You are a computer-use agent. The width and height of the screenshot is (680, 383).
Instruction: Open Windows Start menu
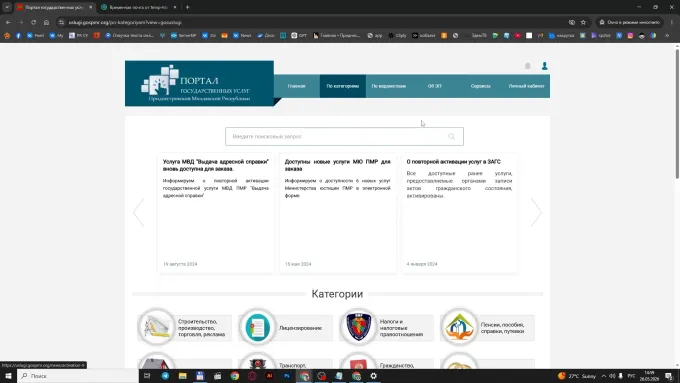8,376
